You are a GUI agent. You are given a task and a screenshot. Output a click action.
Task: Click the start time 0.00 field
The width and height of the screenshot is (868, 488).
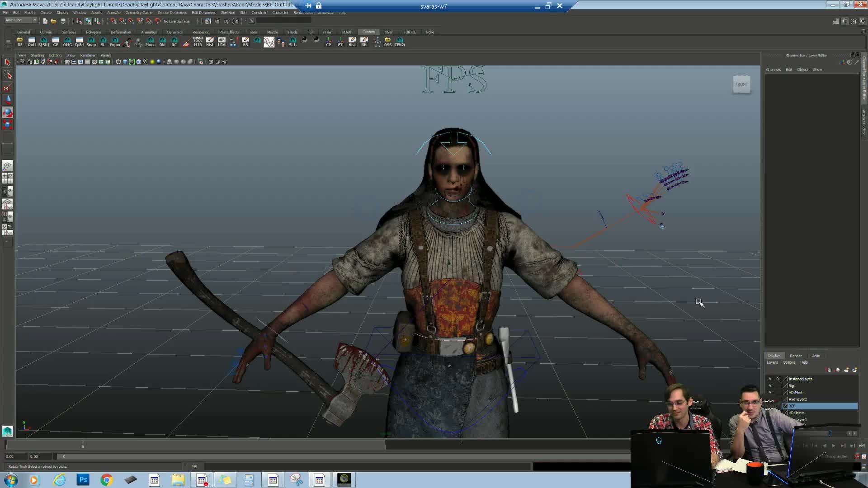[x=15, y=456]
